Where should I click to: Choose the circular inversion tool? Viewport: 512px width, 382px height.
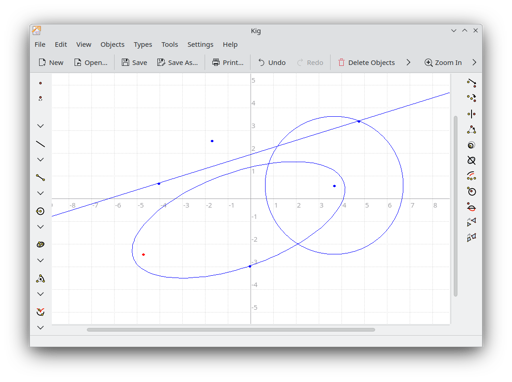[x=471, y=191]
